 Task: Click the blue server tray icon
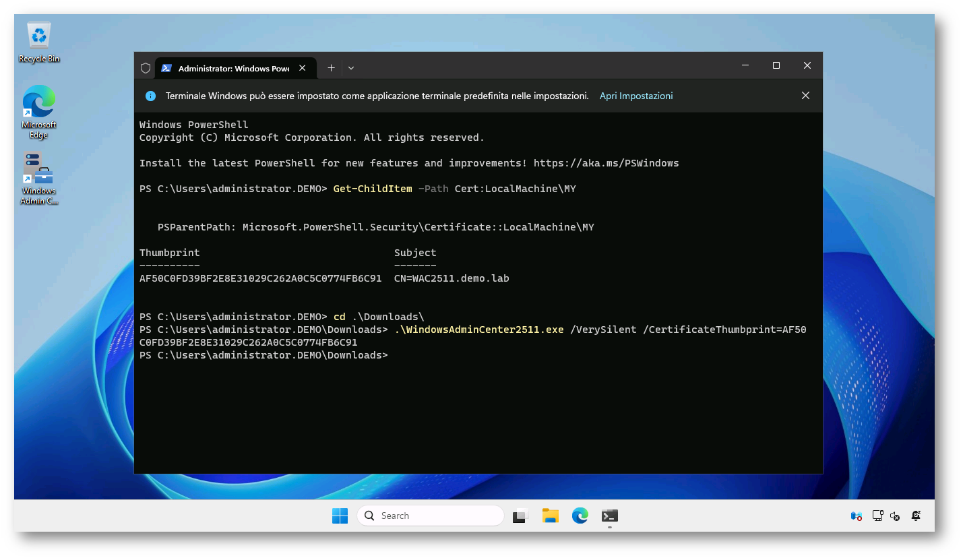857,516
